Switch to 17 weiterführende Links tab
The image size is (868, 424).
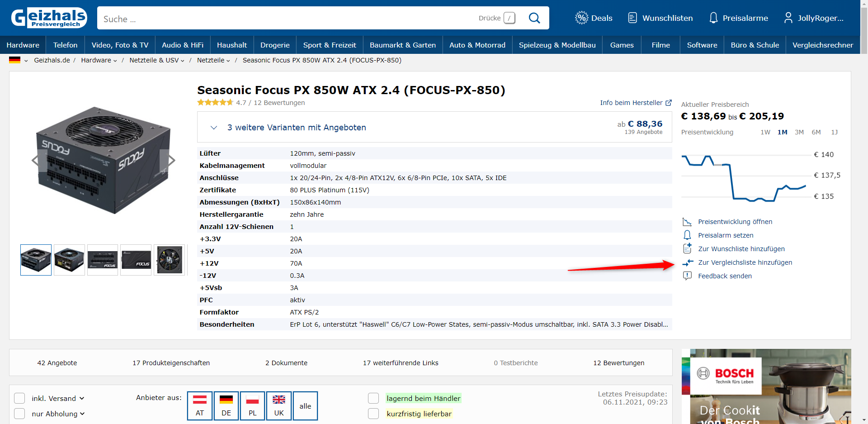(401, 363)
